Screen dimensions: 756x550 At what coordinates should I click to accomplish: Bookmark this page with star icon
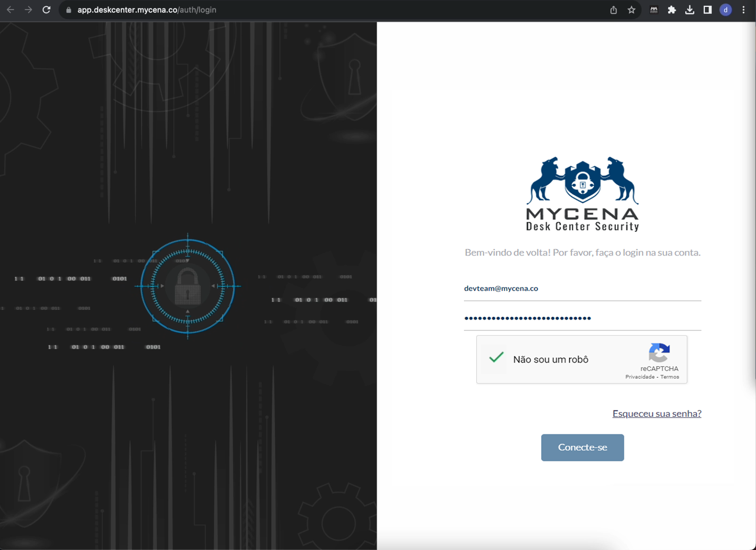[x=632, y=10]
